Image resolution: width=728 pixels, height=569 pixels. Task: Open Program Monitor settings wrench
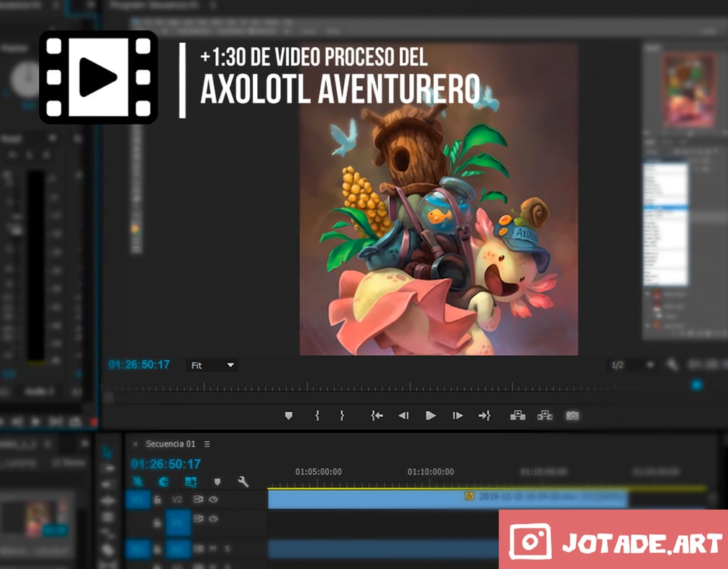tap(672, 366)
